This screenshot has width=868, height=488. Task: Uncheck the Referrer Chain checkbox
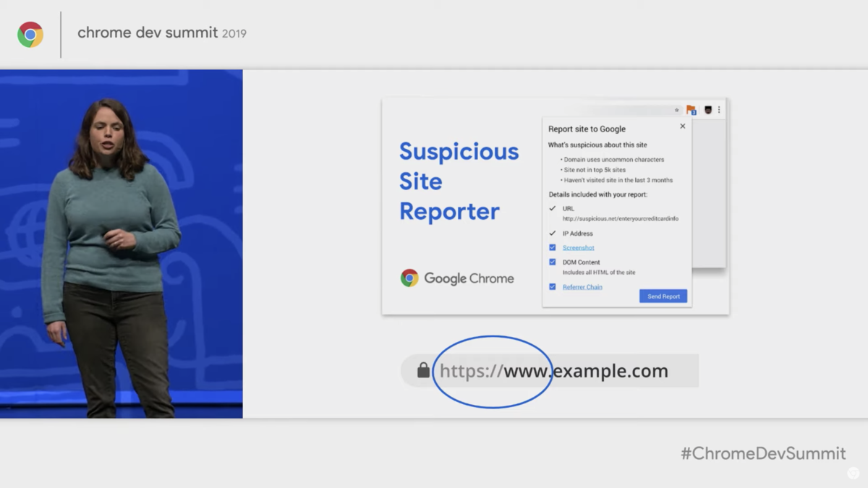coord(553,287)
